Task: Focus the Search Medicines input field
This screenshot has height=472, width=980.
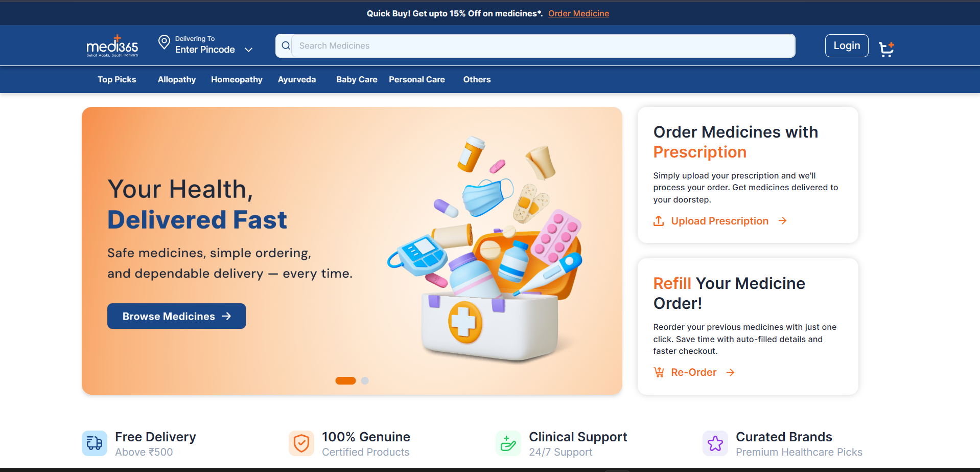Action: coord(543,46)
